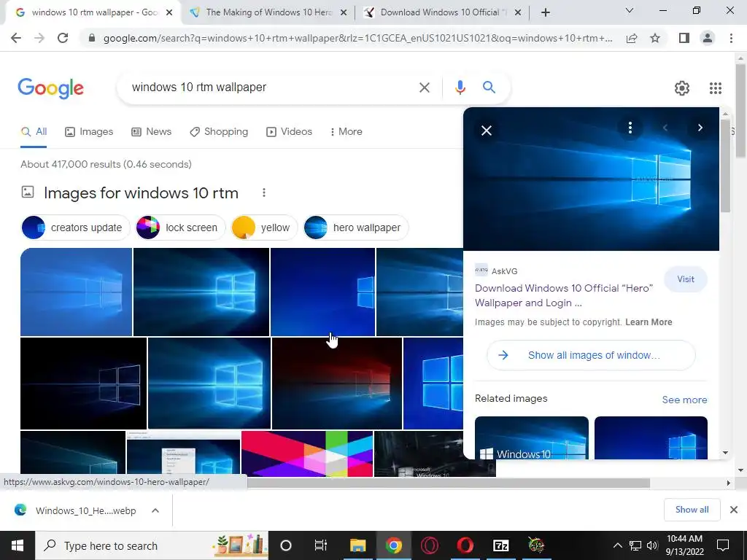This screenshot has height=560, width=747.
Task: Open the volume control in system tray
Action: 651,545
